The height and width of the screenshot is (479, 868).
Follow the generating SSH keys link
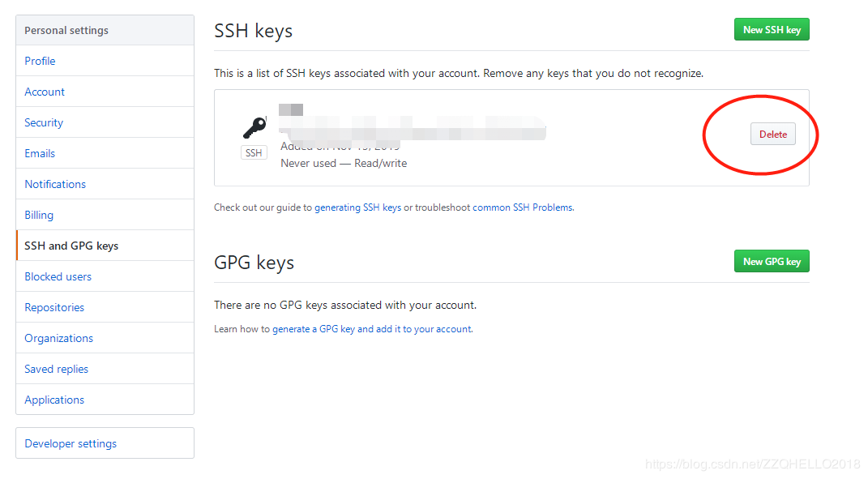point(357,207)
